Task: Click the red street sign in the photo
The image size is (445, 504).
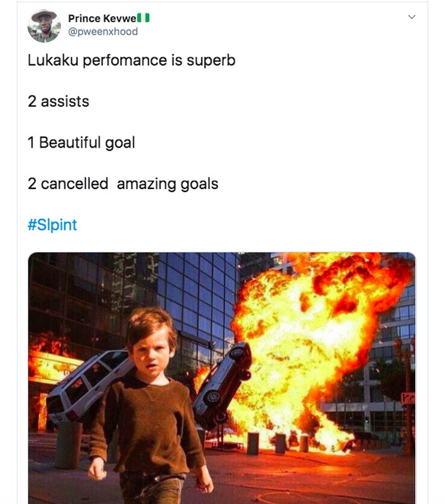Action: [x=407, y=398]
